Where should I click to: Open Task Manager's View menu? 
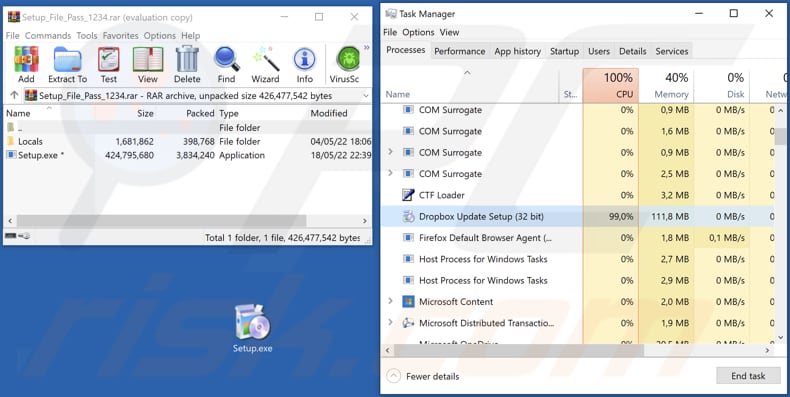[x=449, y=32]
